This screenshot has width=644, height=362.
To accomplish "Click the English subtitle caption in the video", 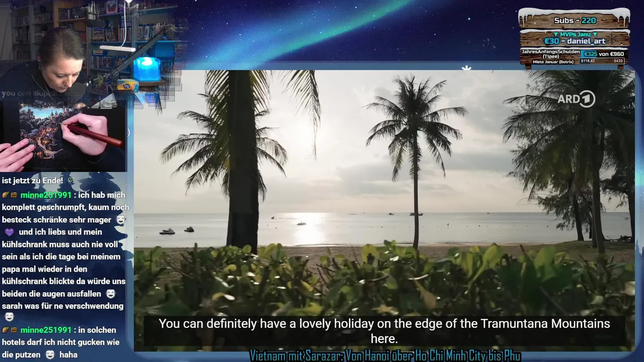I will point(384,331).
